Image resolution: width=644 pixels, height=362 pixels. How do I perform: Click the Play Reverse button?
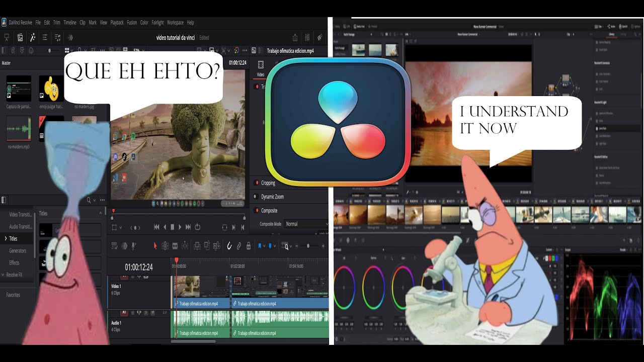(x=165, y=227)
